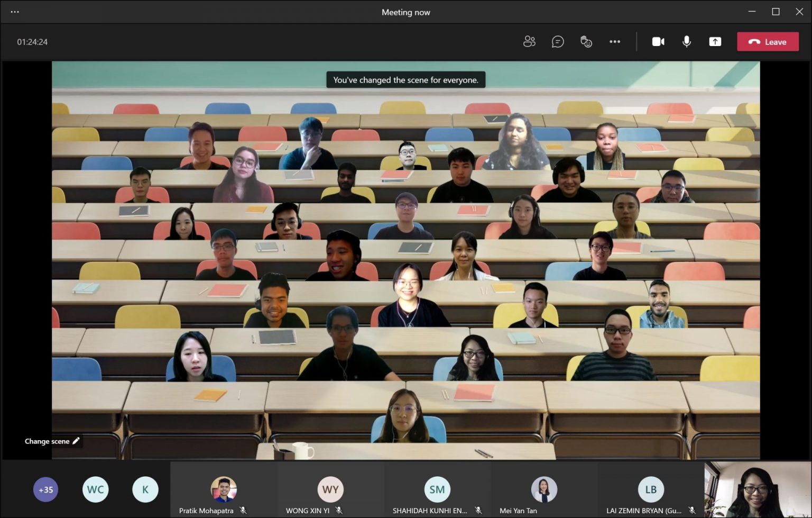Click the Leave button
Screen dimensions: 812x518
coord(768,41)
